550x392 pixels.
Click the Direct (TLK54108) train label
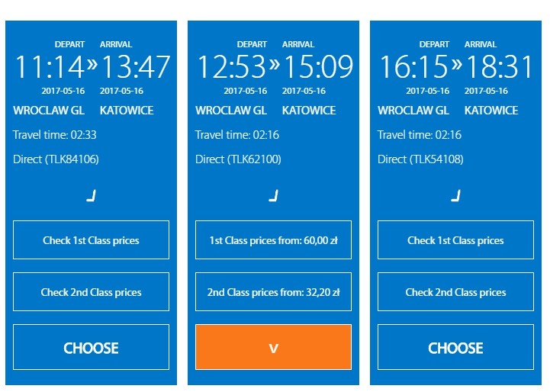420,159
